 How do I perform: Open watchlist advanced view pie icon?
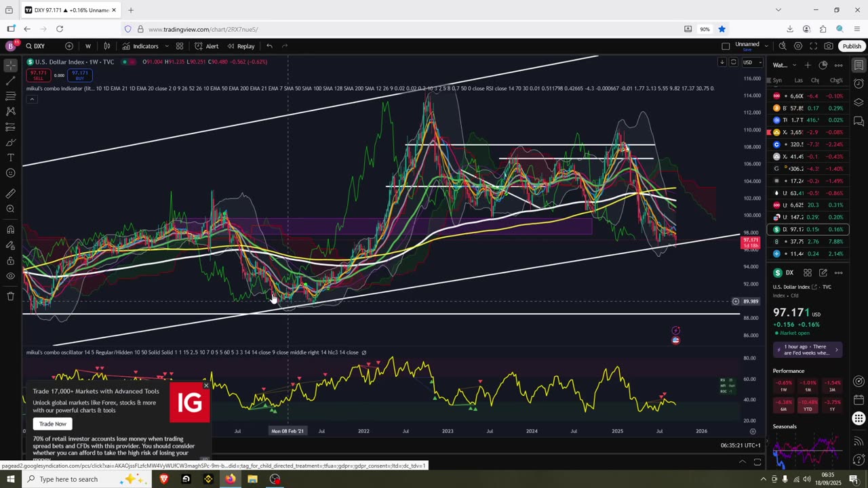823,65
